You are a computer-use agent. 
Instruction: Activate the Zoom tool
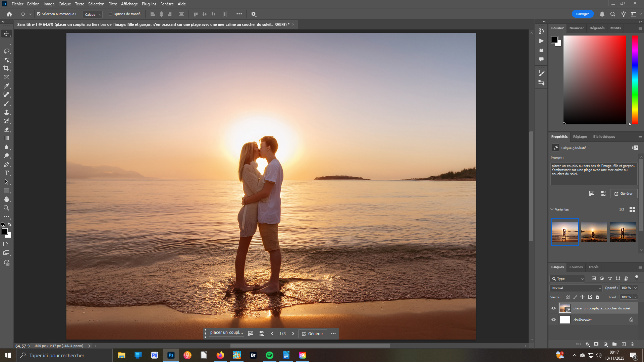tap(6, 208)
